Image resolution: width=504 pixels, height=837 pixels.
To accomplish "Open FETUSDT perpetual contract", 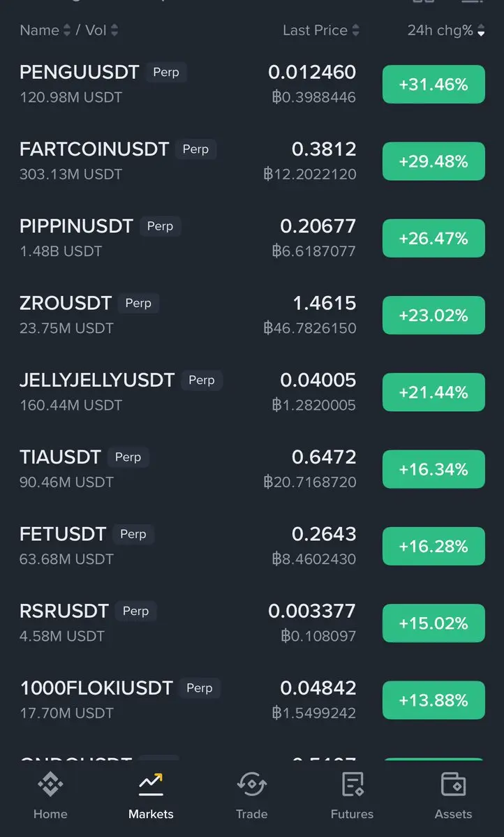I will point(252,546).
